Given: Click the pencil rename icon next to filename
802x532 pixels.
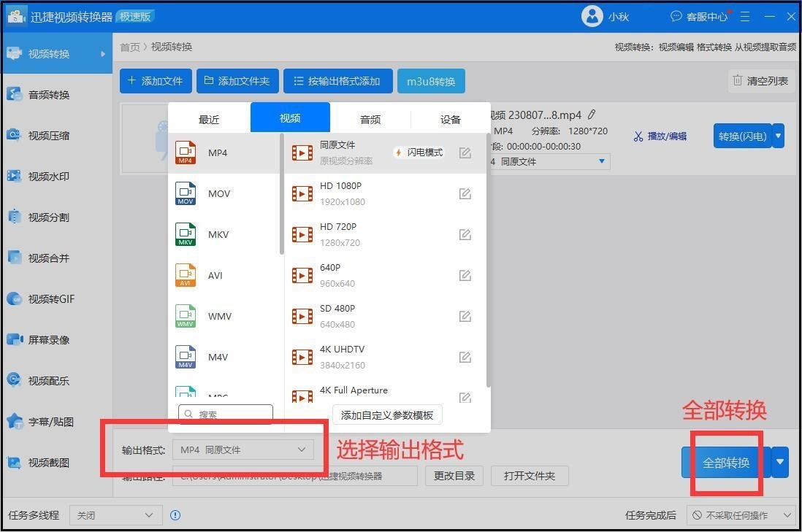Looking at the screenshot, I should coord(592,115).
